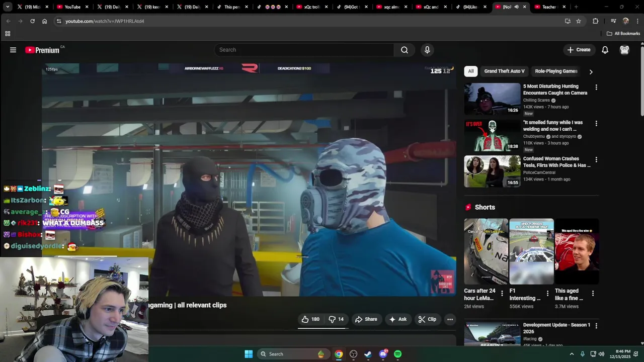
Task: Open options for Cars after 24 hour LeMans short
Action: click(502, 293)
